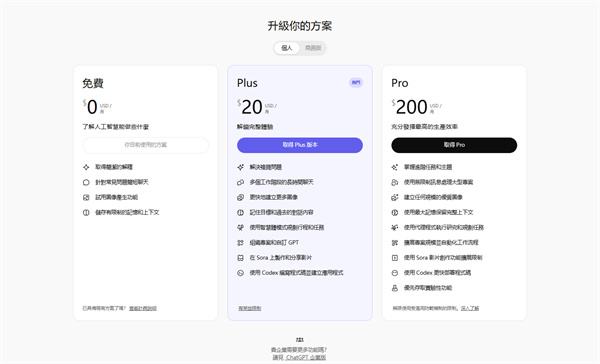Click the Pro feature text mentioning Sora
The height and width of the screenshot is (364, 600).
point(443,258)
